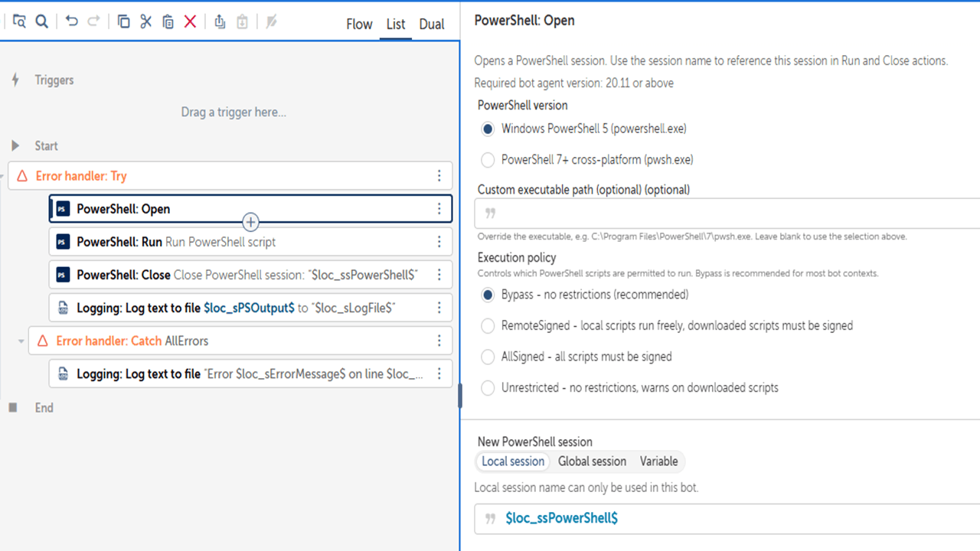Switch to List view
The image size is (980, 551).
(396, 24)
